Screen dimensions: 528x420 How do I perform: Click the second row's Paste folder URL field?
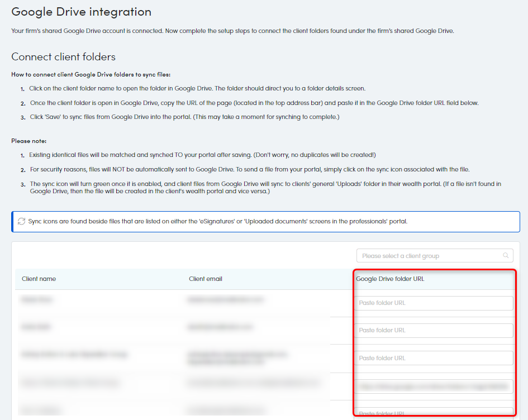(x=434, y=330)
